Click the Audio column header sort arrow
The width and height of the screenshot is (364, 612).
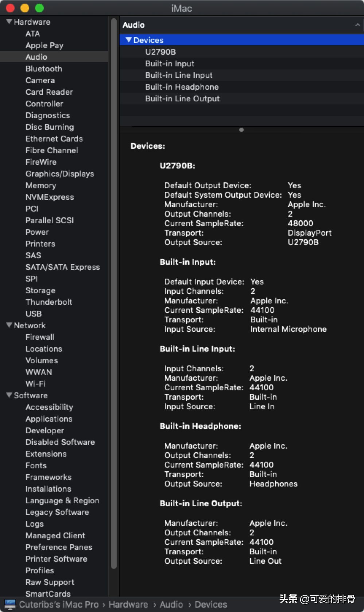[x=357, y=25]
